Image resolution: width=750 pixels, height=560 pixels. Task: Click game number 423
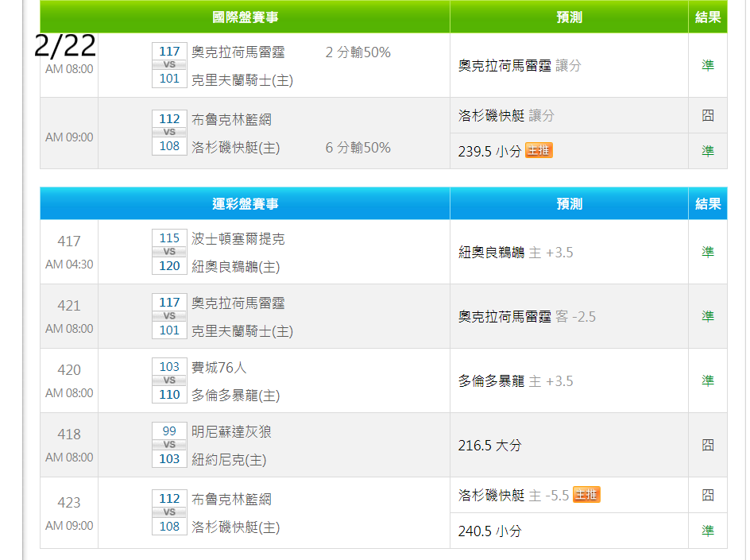point(69,503)
